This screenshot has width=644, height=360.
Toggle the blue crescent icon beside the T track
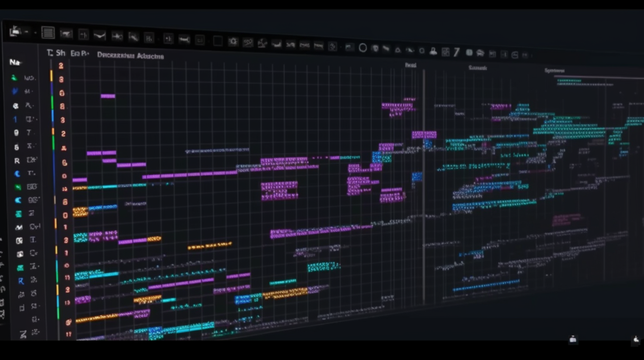(x=17, y=174)
